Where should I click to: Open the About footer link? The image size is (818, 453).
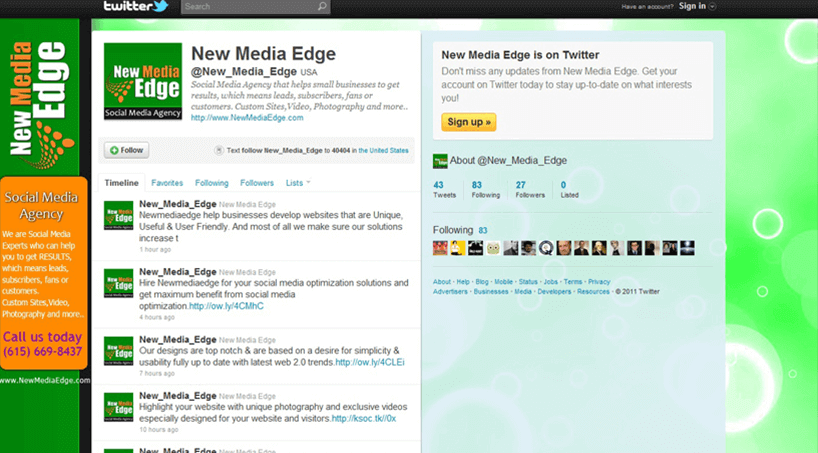click(x=442, y=282)
